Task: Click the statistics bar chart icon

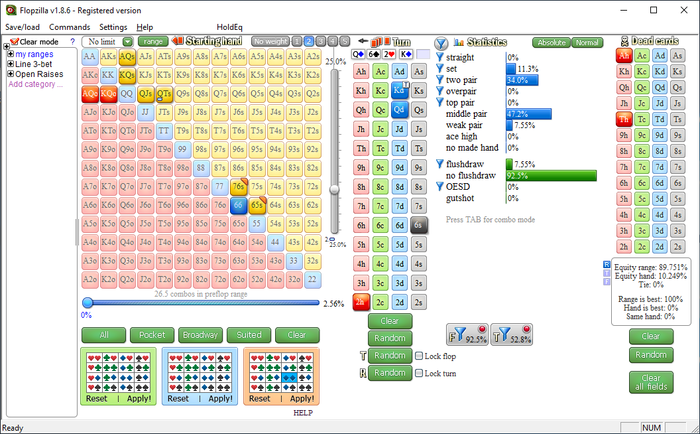Action: click(458, 42)
